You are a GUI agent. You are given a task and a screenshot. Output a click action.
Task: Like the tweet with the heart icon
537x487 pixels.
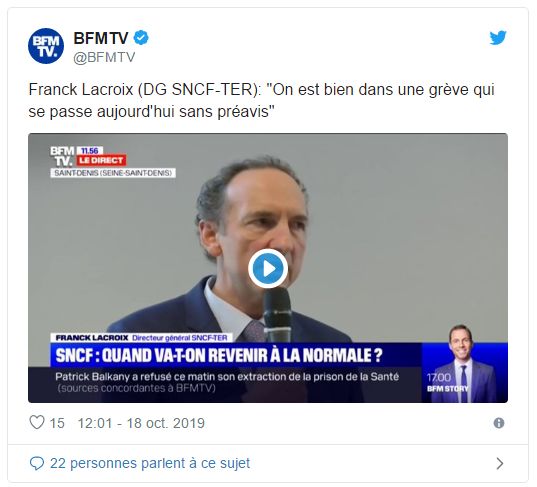37,422
